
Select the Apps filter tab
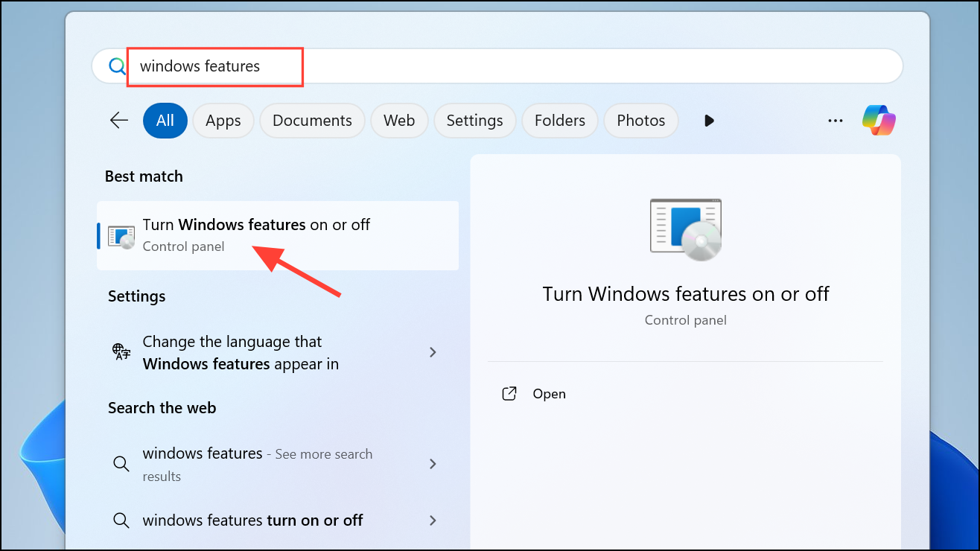tap(223, 121)
